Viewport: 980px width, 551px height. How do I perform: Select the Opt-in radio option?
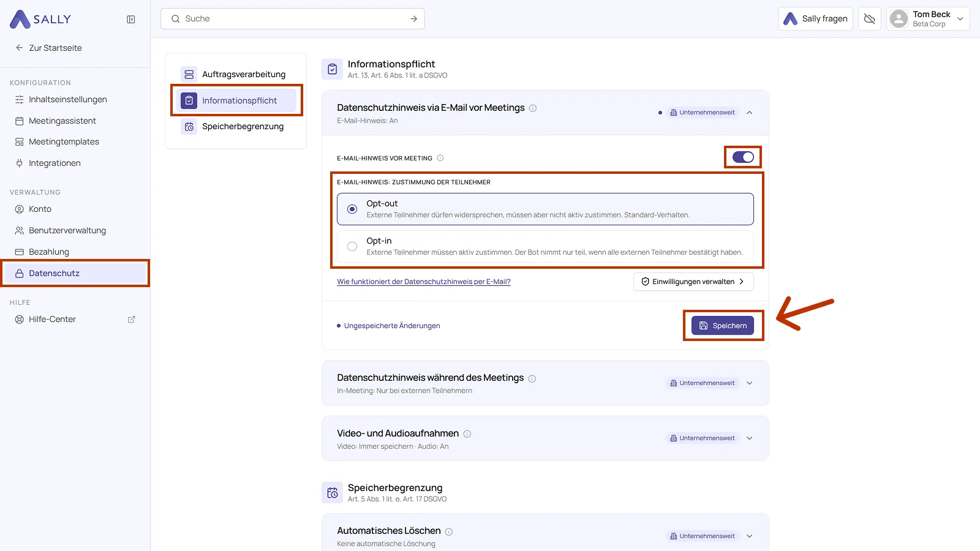(x=352, y=247)
